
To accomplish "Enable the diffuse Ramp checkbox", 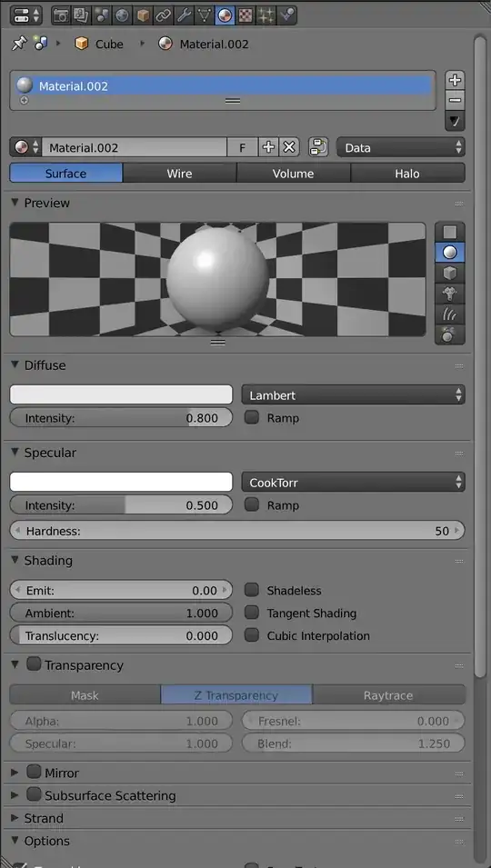I will pos(252,417).
